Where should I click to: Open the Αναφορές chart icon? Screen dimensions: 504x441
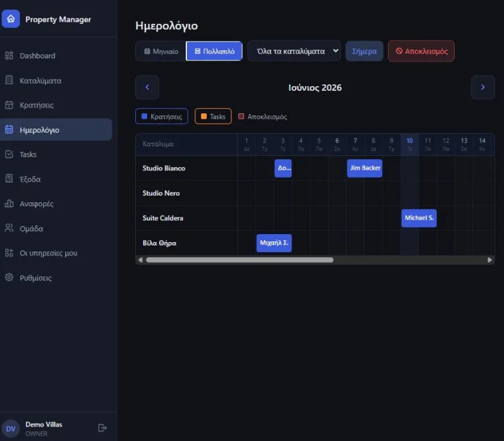coord(9,204)
